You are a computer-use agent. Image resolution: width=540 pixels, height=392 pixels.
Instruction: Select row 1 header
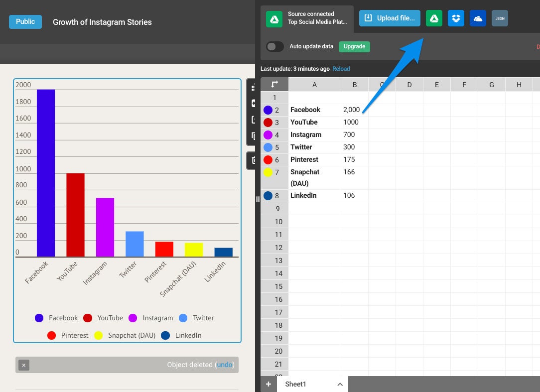point(274,98)
